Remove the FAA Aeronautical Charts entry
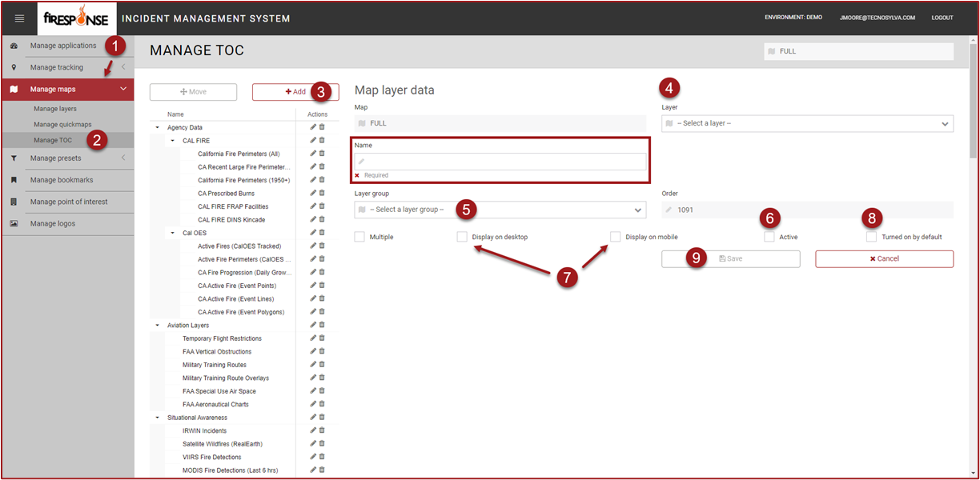The width and height of the screenshot is (980, 480). point(322,404)
